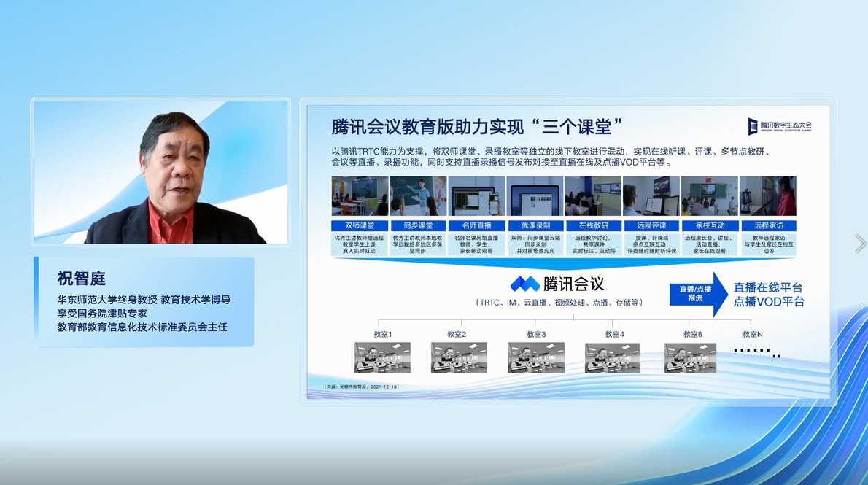Click the Tencent Meeting logo icon
Viewport: 868px width, 485px height.
[x=524, y=284]
